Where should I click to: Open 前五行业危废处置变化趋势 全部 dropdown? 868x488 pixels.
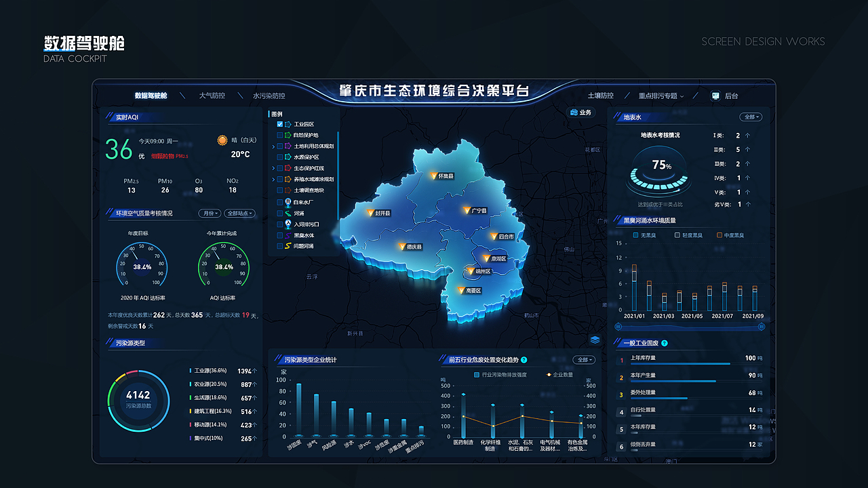pos(584,360)
